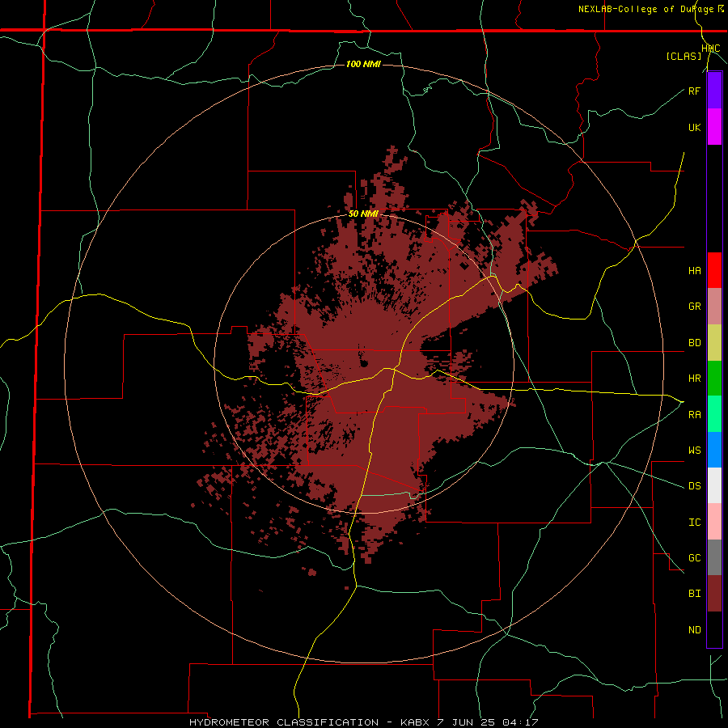Image resolution: width=728 pixels, height=728 pixels.
Task: Click the HR green legend swatch
Action: [x=714, y=379]
